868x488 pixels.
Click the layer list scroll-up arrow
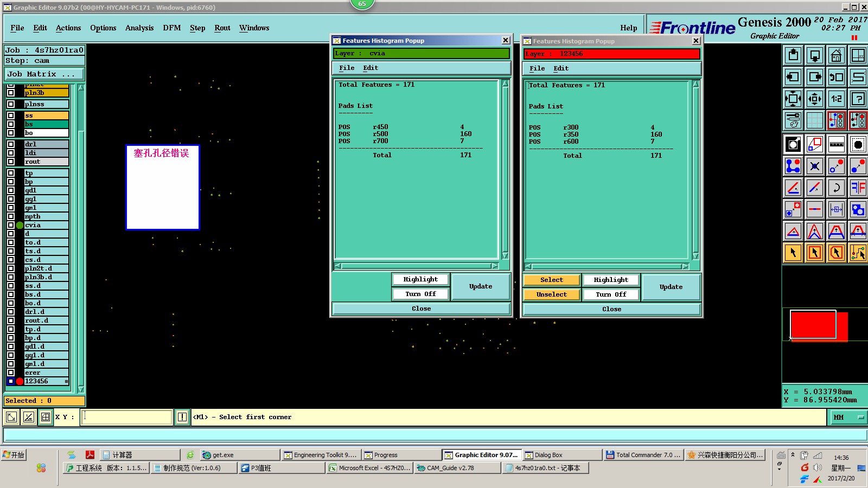81,87
